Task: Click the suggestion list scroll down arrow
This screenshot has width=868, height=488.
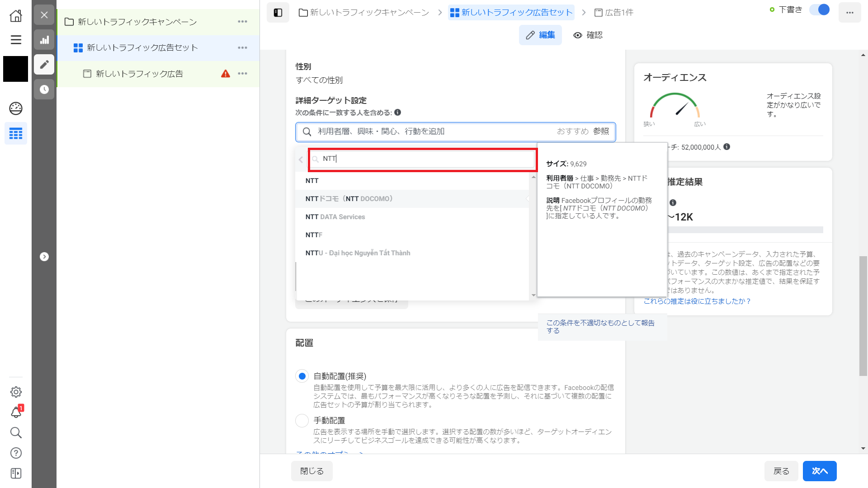Action: click(533, 295)
